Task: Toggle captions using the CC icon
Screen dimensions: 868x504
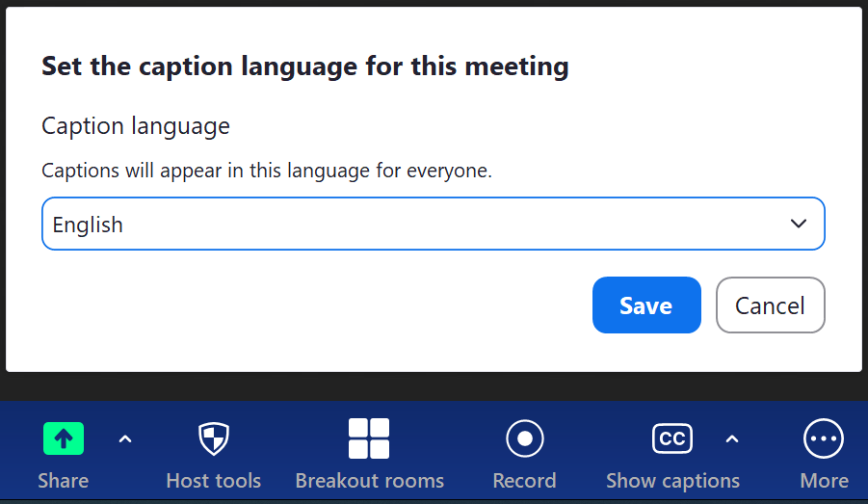Action: 671,439
